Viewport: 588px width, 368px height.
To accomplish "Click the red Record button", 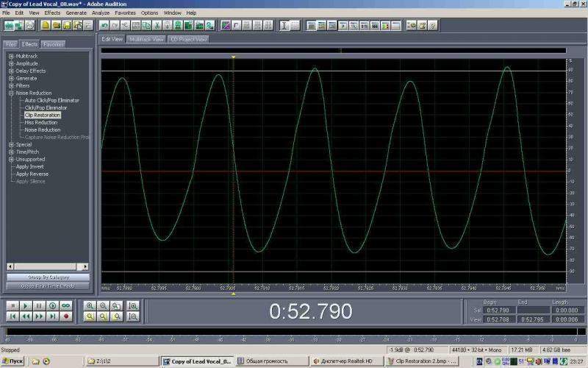I will click(x=65, y=316).
